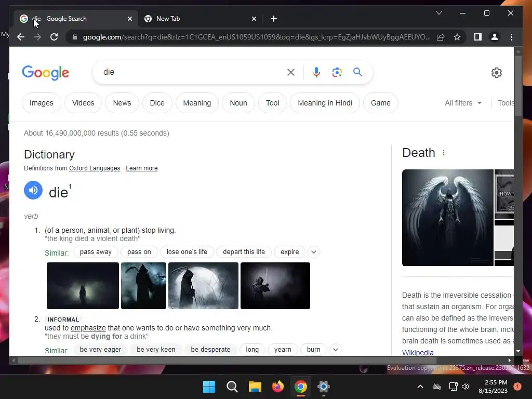Select the Game search chip
The height and width of the screenshot is (399, 532).
pos(380,103)
